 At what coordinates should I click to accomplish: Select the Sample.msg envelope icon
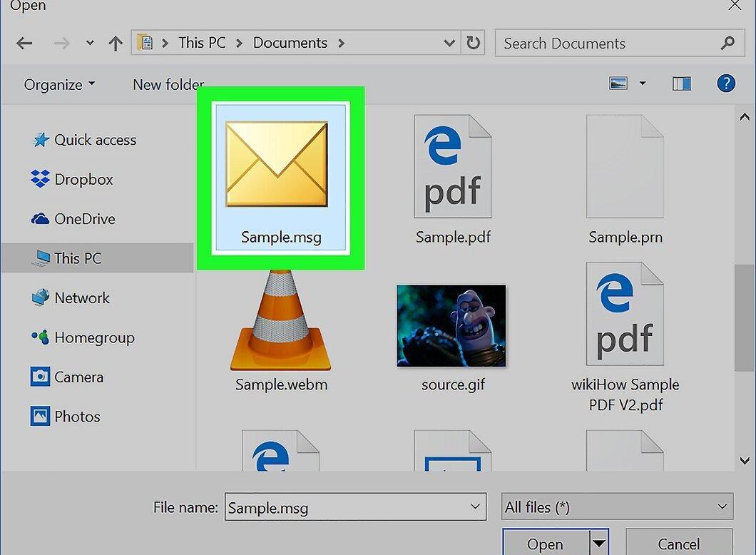pyautogui.click(x=277, y=164)
